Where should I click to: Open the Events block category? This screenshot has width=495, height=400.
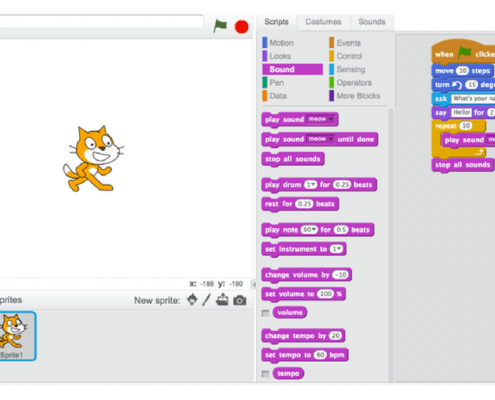click(345, 43)
